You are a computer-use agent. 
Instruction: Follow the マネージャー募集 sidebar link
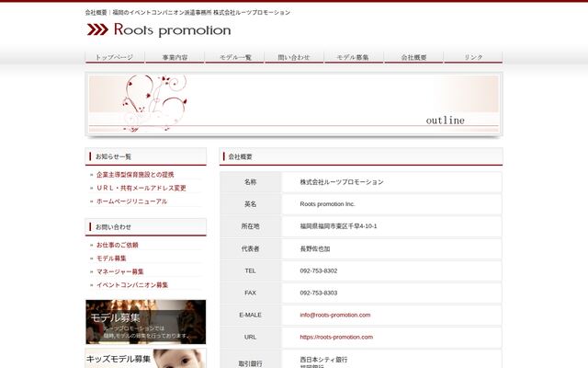pos(120,271)
